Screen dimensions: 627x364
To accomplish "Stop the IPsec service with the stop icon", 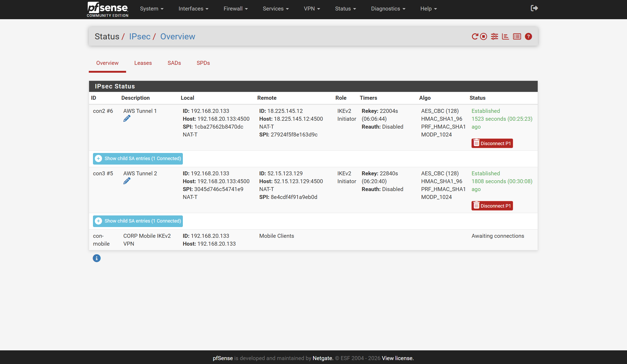I will tap(484, 36).
